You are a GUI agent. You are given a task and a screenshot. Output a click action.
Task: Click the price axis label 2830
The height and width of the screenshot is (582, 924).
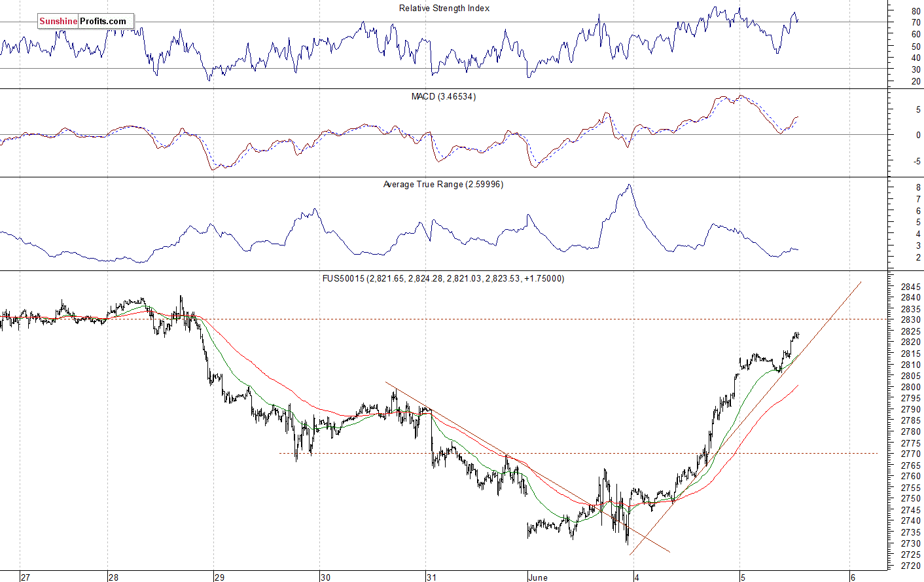[911, 320]
